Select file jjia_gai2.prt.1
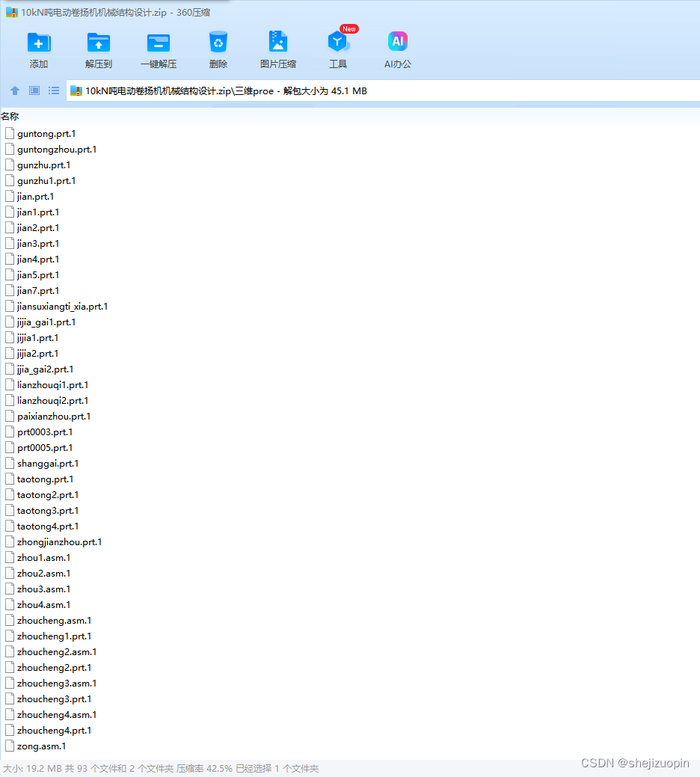 pyautogui.click(x=40, y=369)
